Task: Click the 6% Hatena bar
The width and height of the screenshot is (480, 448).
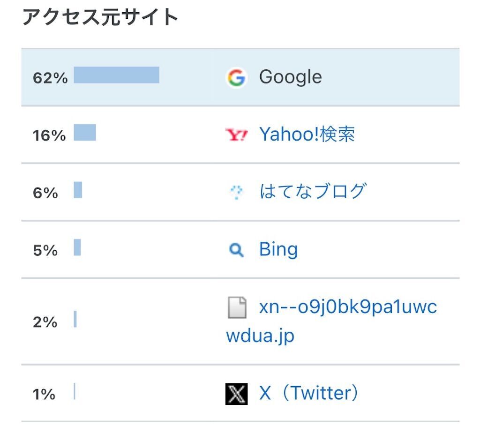Action: pos(78,190)
